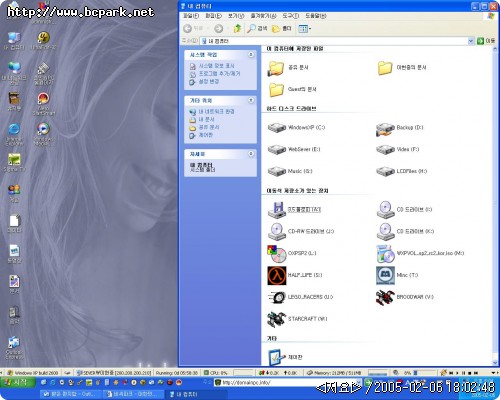Toggle the Folders pane toolbar button
Screen dimensions: 500x400
point(282,29)
